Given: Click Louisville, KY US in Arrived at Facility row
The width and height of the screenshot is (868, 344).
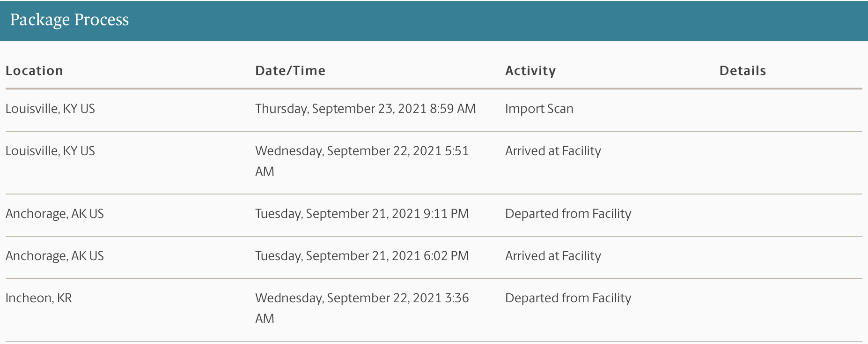Looking at the screenshot, I should point(50,151).
